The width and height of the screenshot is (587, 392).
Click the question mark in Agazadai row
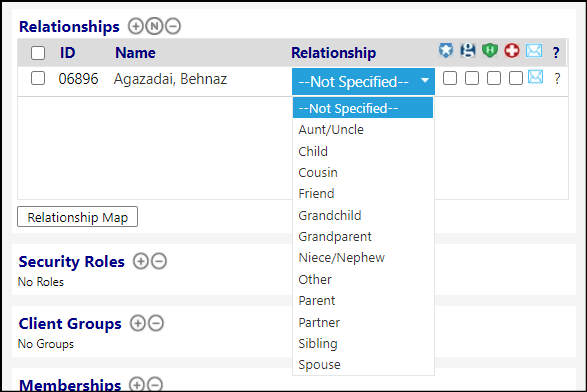tap(557, 79)
